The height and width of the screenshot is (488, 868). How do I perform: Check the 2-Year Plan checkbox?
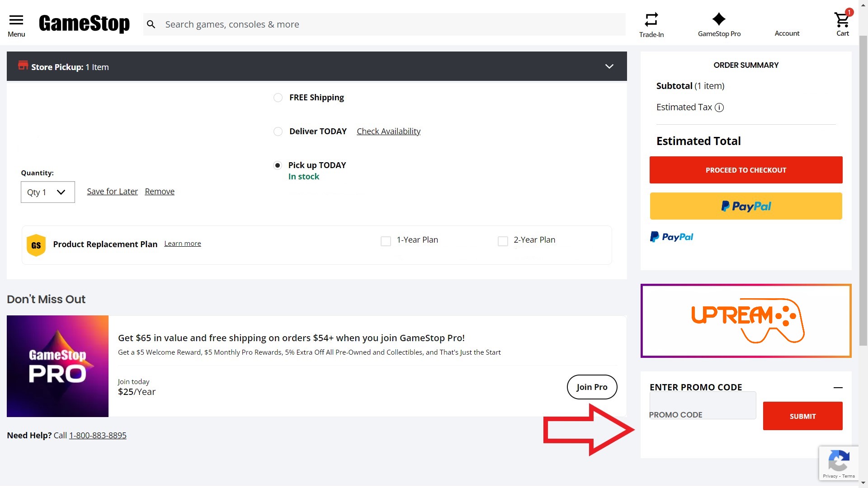point(503,241)
